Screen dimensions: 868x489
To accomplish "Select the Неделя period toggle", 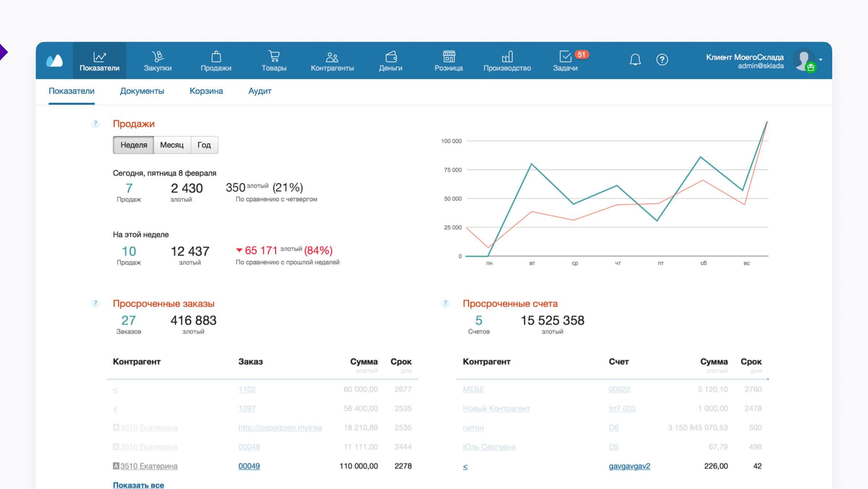I will pyautogui.click(x=133, y=145).
